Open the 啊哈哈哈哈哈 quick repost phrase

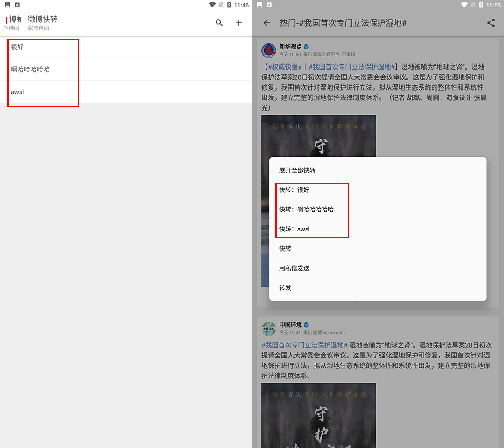click(x=126, y=70)
